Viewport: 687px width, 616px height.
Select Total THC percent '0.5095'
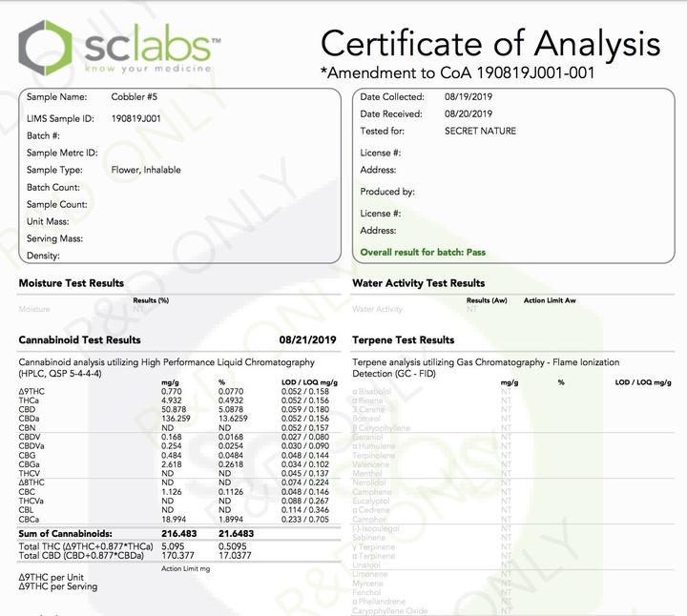coord(232,546)
